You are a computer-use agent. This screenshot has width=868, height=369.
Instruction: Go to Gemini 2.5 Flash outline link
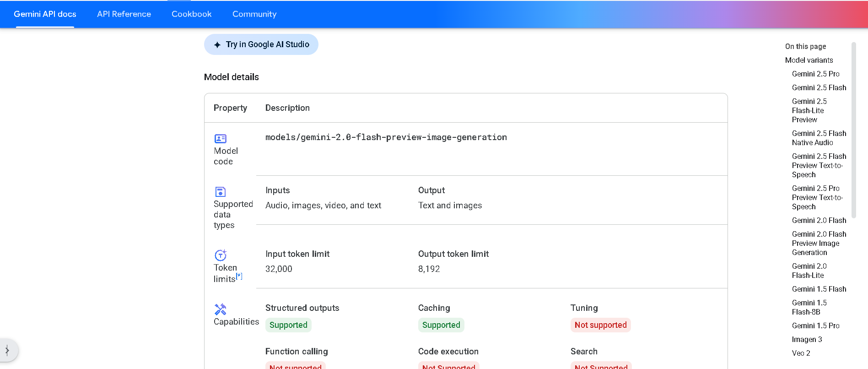click(x=819, y=87)
